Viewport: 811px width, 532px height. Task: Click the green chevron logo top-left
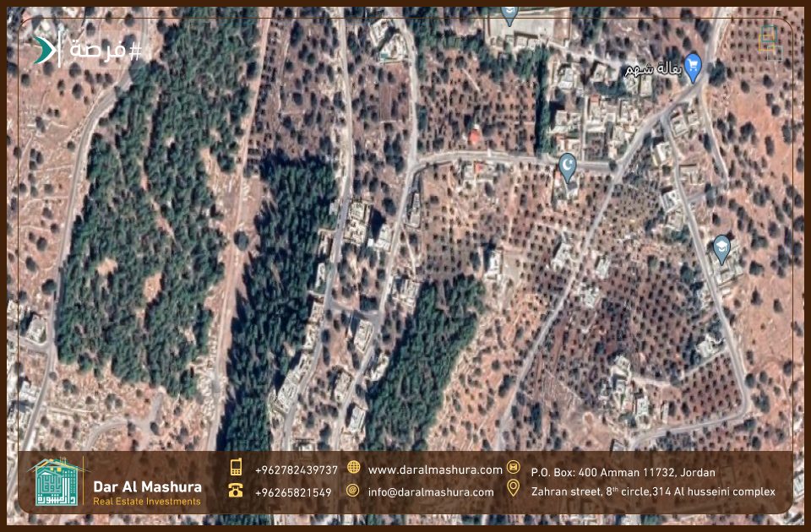(x=44, y=51)
